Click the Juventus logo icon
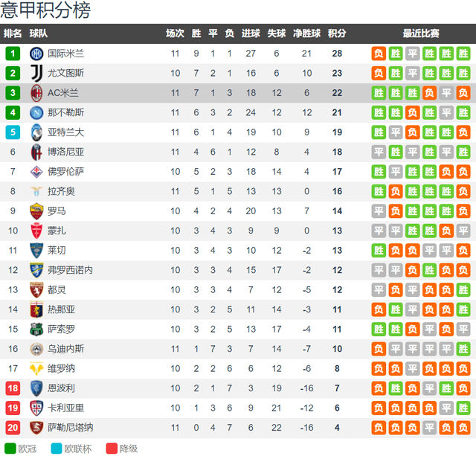476x456 pixels. tap(36, 73)
